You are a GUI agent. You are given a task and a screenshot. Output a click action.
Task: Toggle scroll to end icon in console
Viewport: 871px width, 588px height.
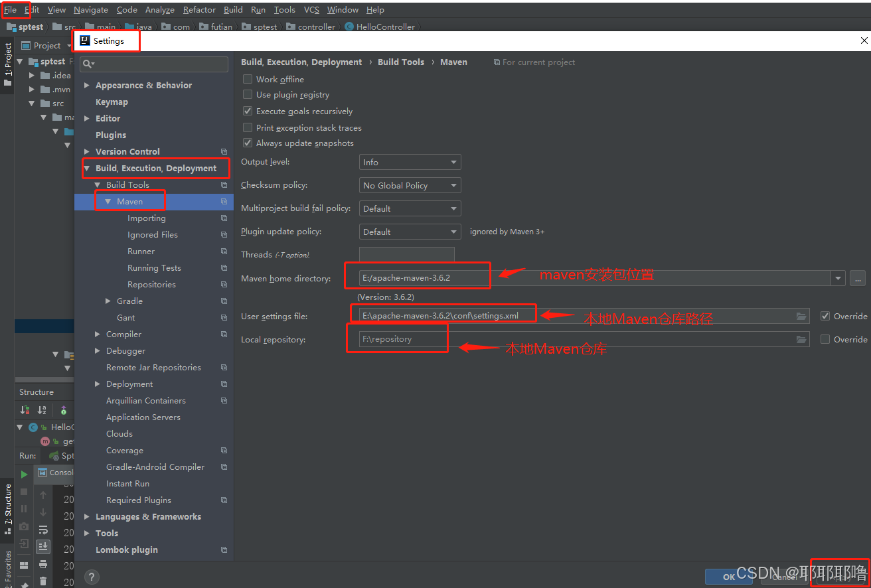(43, 547)
